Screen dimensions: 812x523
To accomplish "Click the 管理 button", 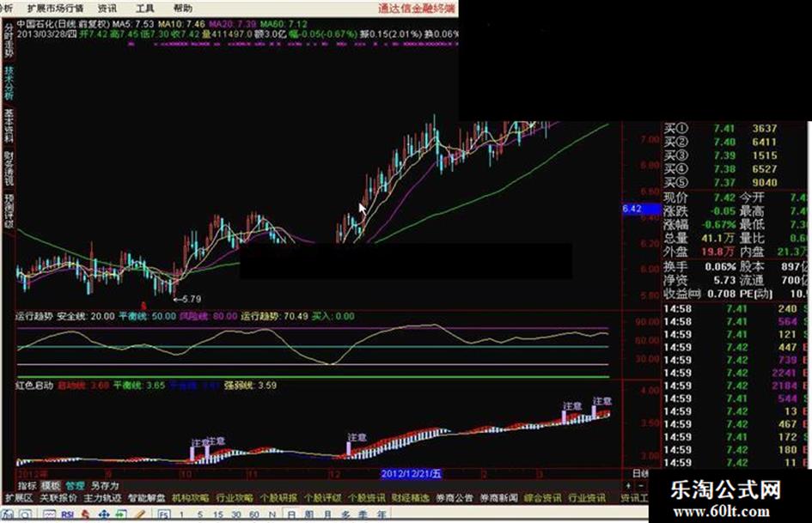I will point(75,486).
